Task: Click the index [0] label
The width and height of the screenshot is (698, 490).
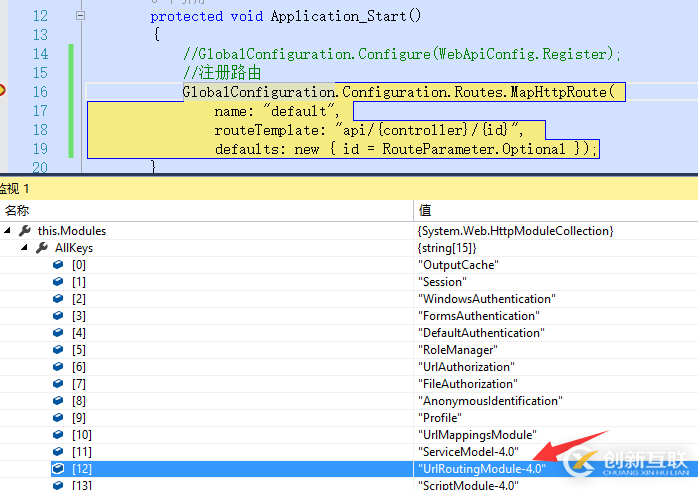Action: 79,265
